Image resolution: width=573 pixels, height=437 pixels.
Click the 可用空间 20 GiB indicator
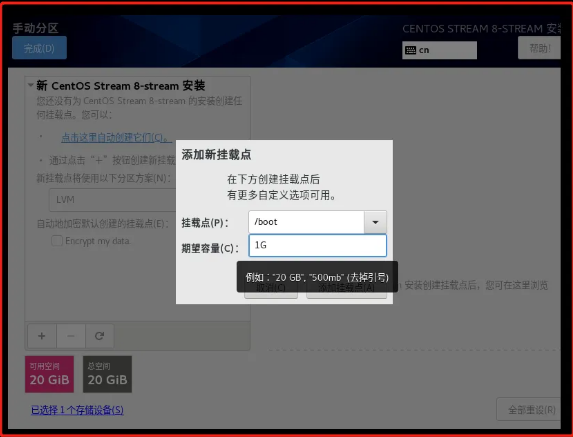(49, 374)
